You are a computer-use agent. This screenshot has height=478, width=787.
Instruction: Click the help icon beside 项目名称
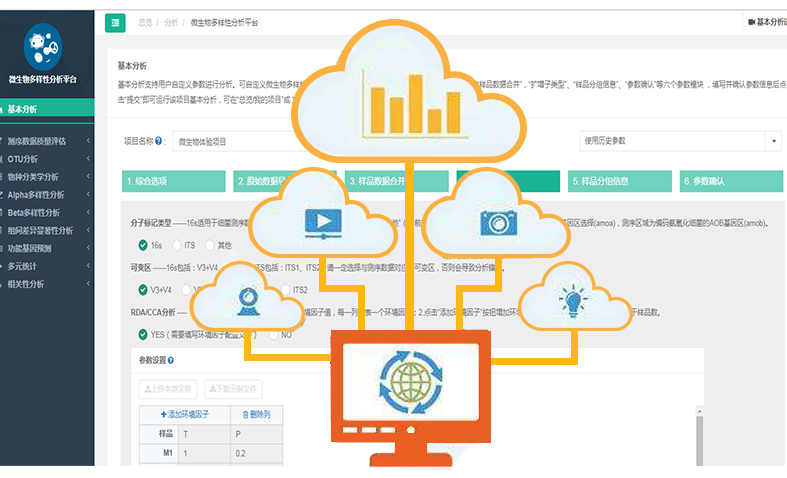coord(160,142)
